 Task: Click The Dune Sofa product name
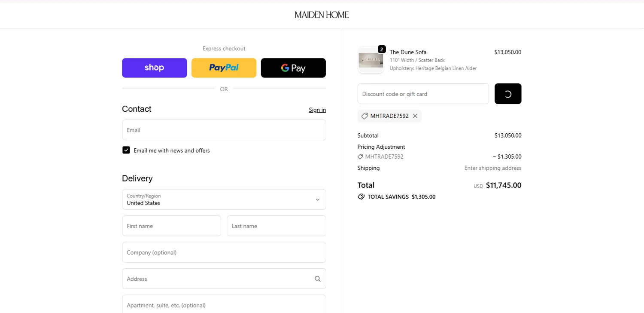(x=408, y=52)
